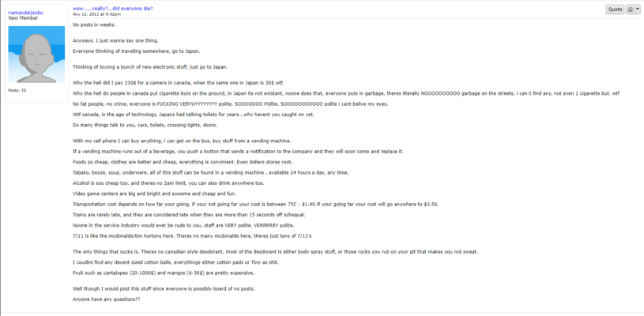Expand the dropdown arrow beside the gear
Viewport: 644px width, 316px height.
(637, 9)
